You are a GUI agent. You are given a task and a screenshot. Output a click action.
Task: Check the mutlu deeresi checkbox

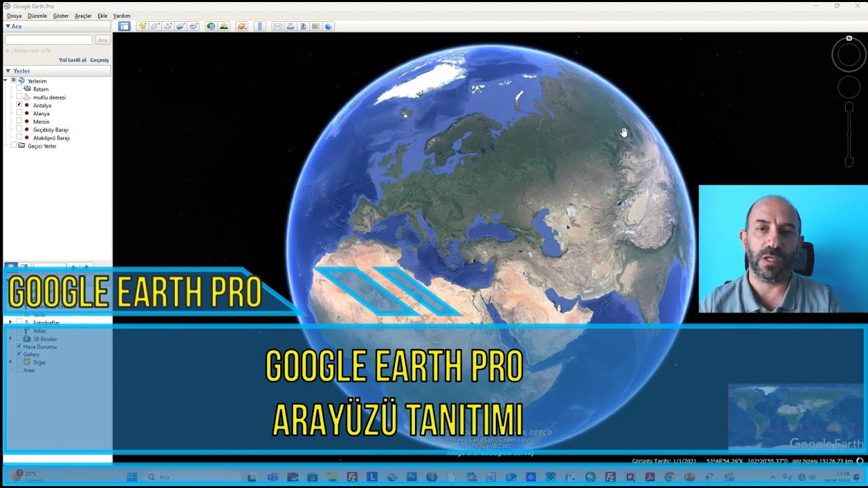coord(19,97)
